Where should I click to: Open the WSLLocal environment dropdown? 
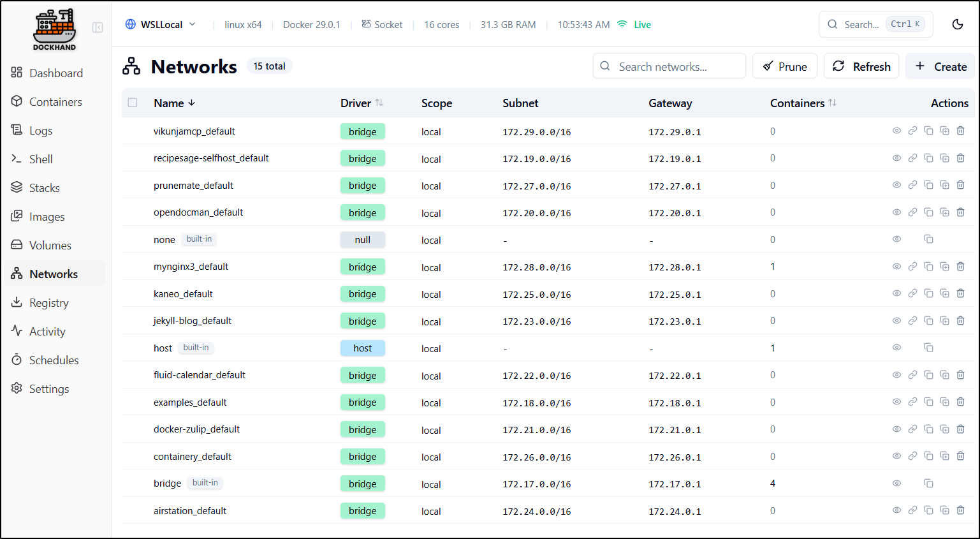coord(161,24)
